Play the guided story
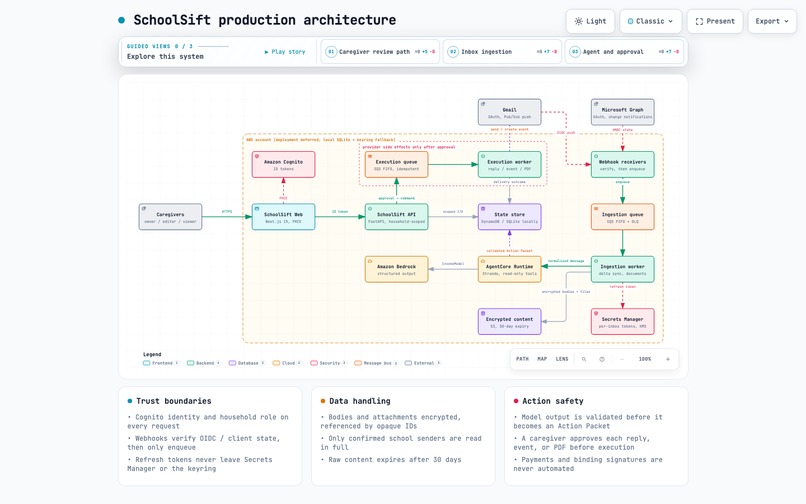Screen dimensions: 806x504 [285, 52]
